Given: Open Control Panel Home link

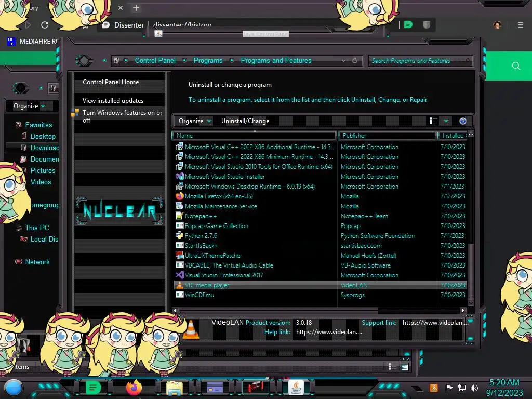Looking at the screenshot, I should pos(111,82).
